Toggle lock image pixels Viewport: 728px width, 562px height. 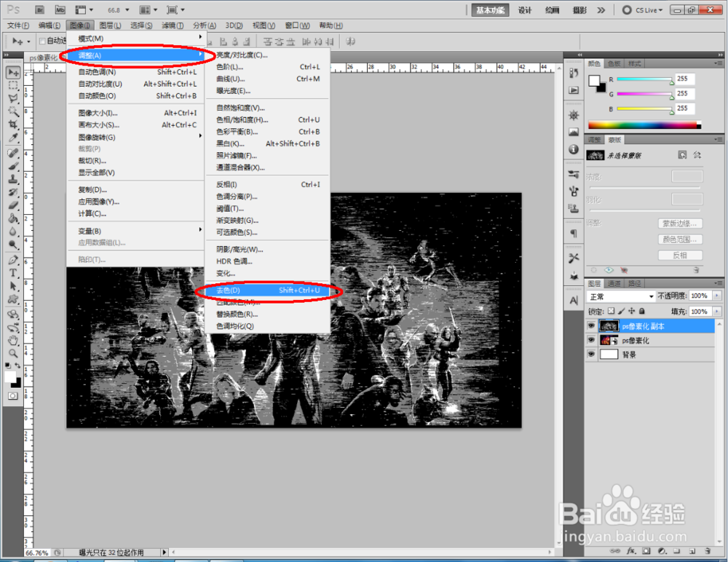point(621,311)
